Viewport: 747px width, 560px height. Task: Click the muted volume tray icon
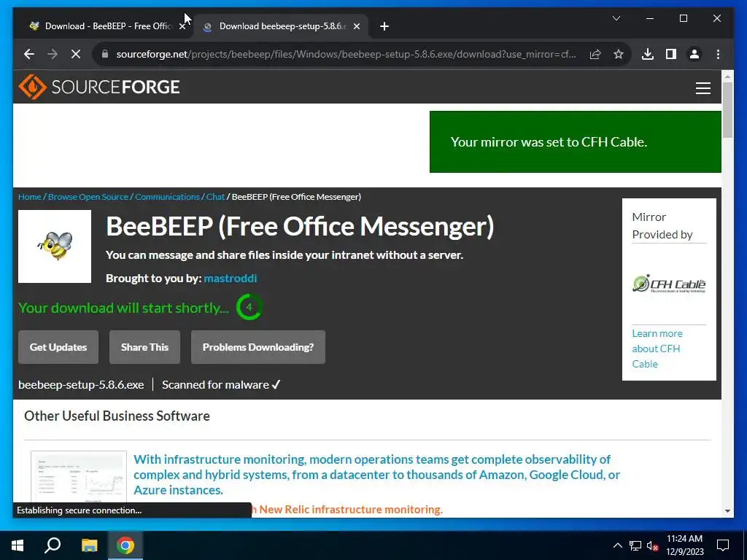[x=652, y=545]
